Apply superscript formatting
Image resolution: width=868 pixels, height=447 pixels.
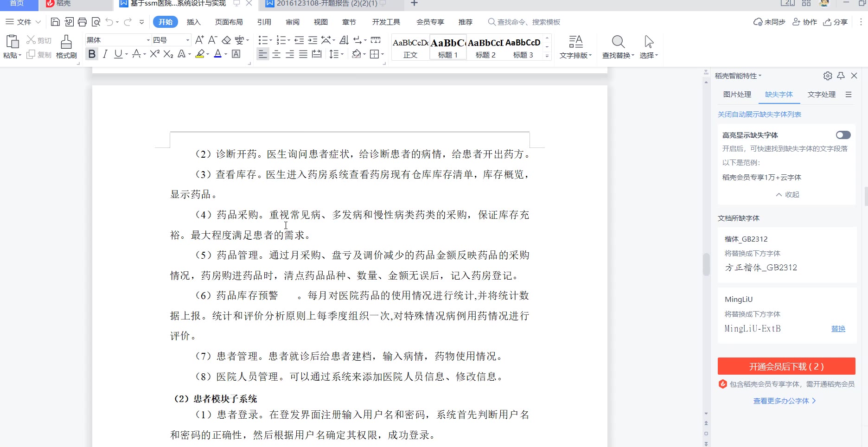point(155,54)
